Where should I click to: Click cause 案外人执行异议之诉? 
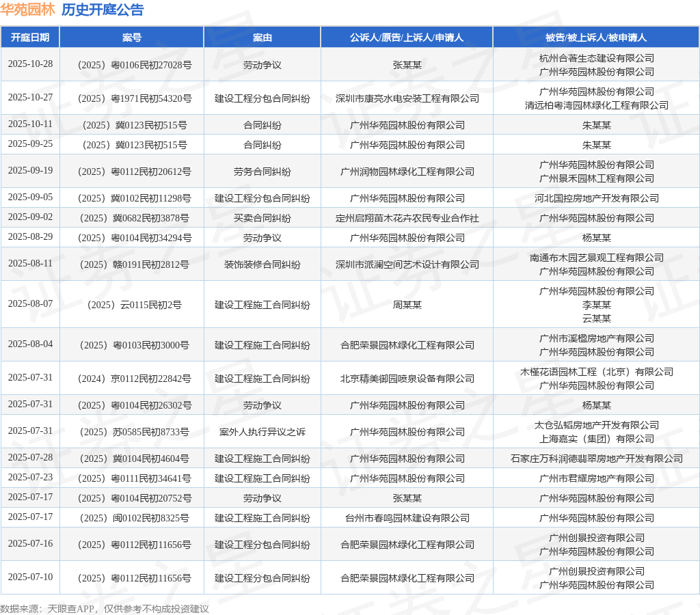click(262, 432)
